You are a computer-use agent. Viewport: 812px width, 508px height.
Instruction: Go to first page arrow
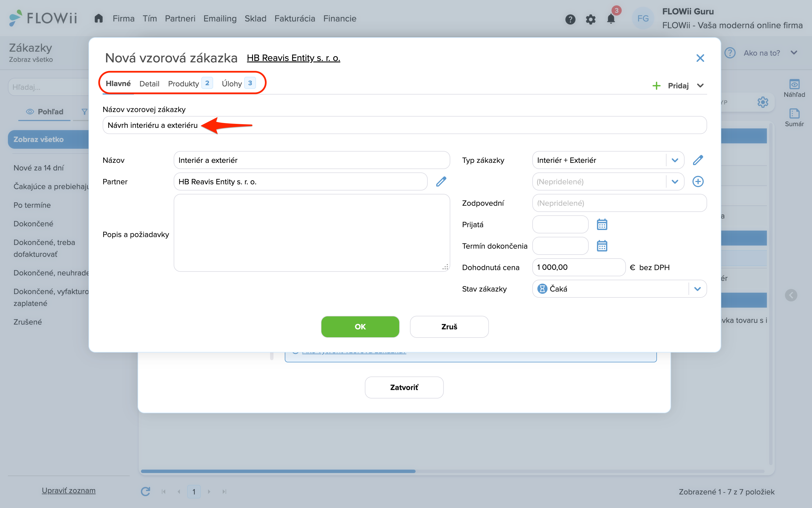[164, 492]
